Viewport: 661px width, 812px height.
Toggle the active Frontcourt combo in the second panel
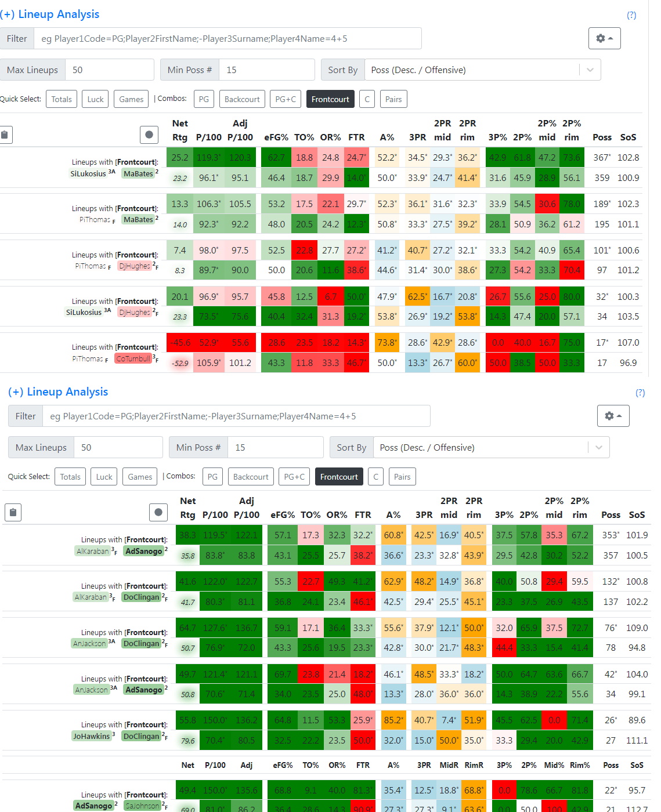339,477
